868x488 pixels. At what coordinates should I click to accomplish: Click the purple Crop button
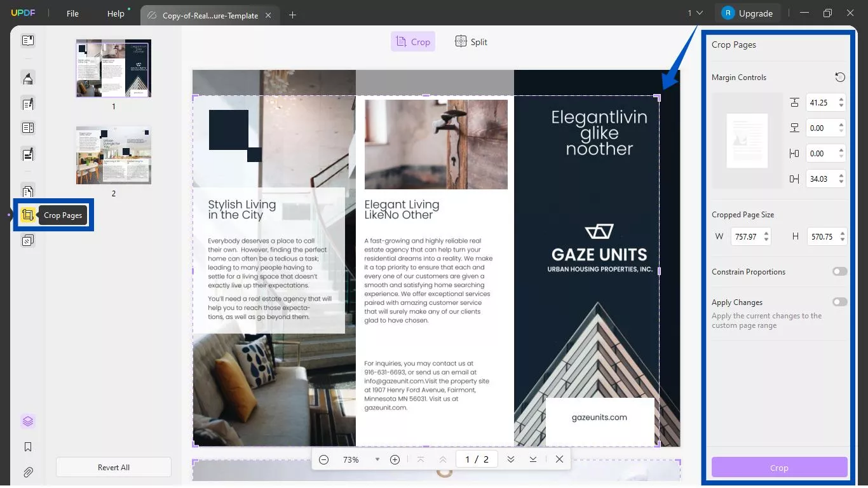(779, 468)
